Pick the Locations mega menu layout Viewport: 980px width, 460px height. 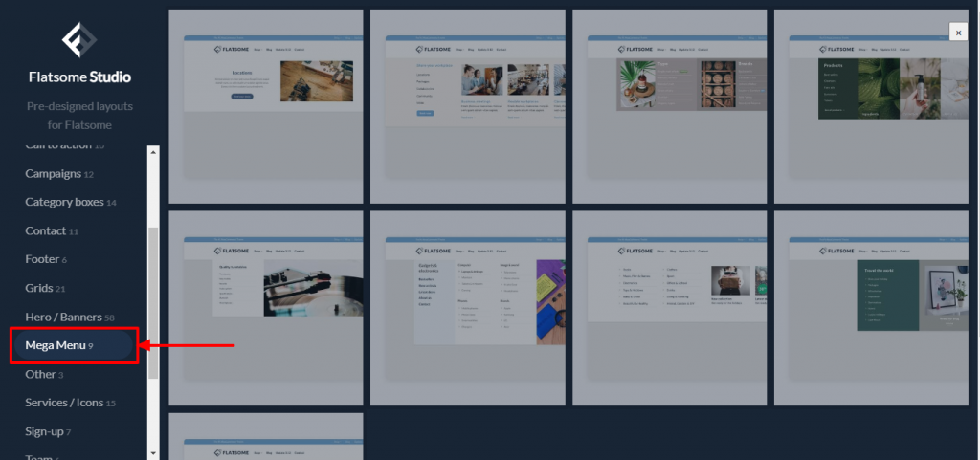266,106
